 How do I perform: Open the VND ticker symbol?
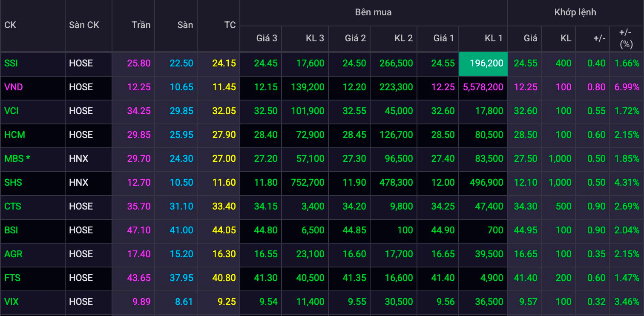[x=13, y=87]
